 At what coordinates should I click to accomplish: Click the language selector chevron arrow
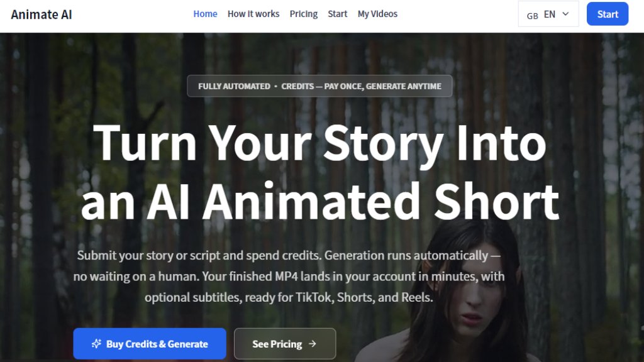565,14
